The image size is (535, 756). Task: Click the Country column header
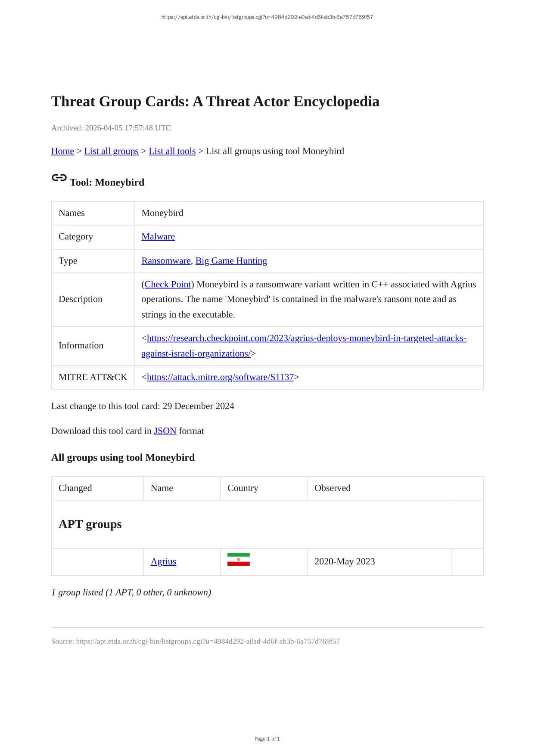[x=243, y=488]
